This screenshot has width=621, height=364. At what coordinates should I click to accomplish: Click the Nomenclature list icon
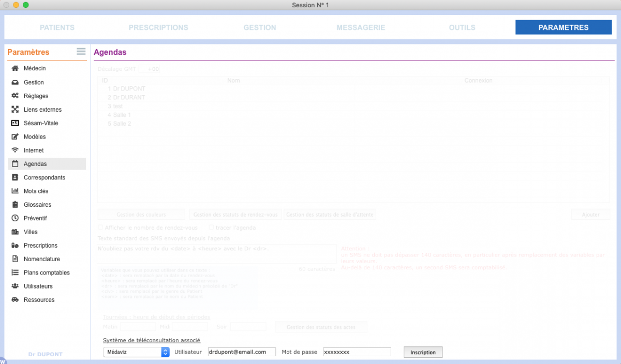pyautogui.click(x=15, y=259)
